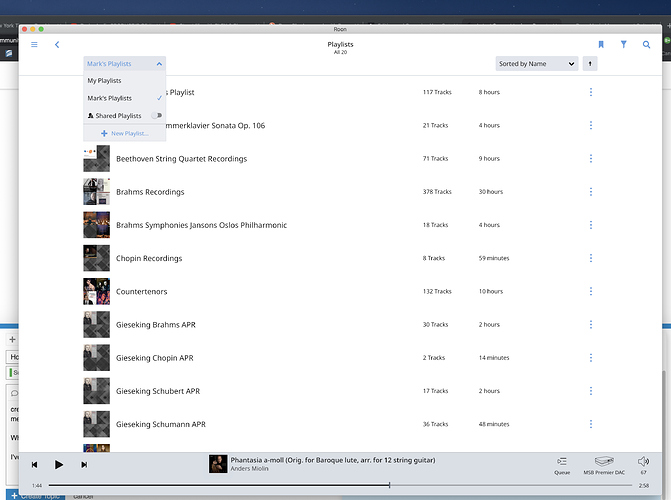Select My Playlists in the dropdown

(125, 80)
